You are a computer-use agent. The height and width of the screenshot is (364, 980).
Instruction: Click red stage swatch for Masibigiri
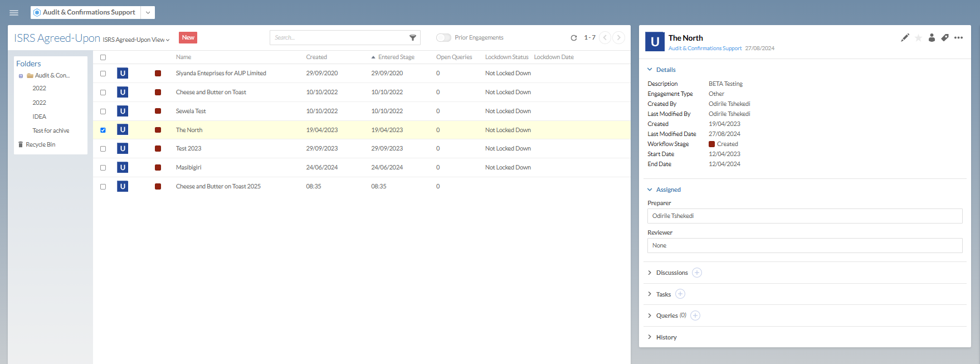[x=158, y=167]
